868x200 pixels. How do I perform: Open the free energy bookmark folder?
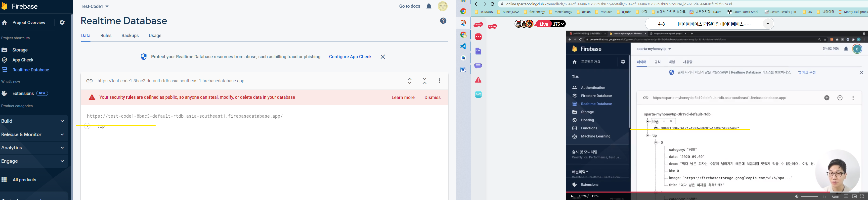(534, 12)
